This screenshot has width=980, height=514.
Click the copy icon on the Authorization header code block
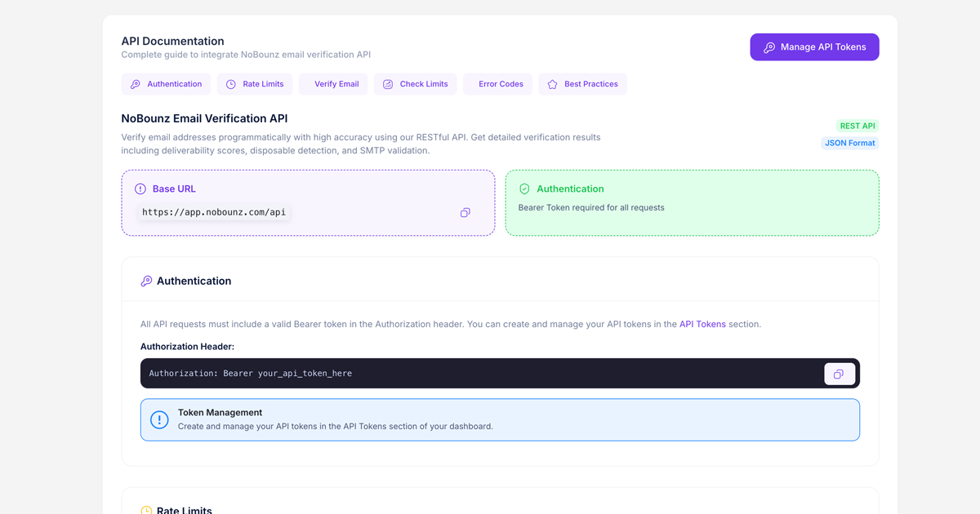(x=840, y=373)
